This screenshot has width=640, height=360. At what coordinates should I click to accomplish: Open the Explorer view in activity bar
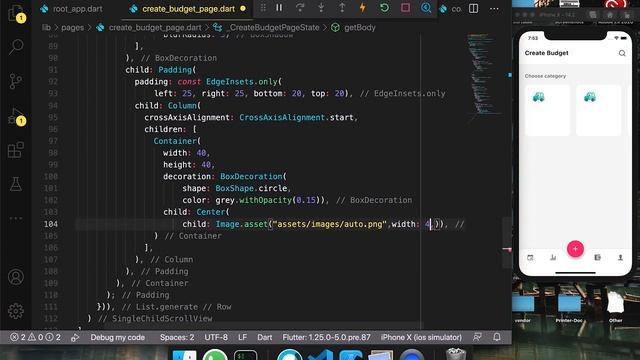coord(16,13)
